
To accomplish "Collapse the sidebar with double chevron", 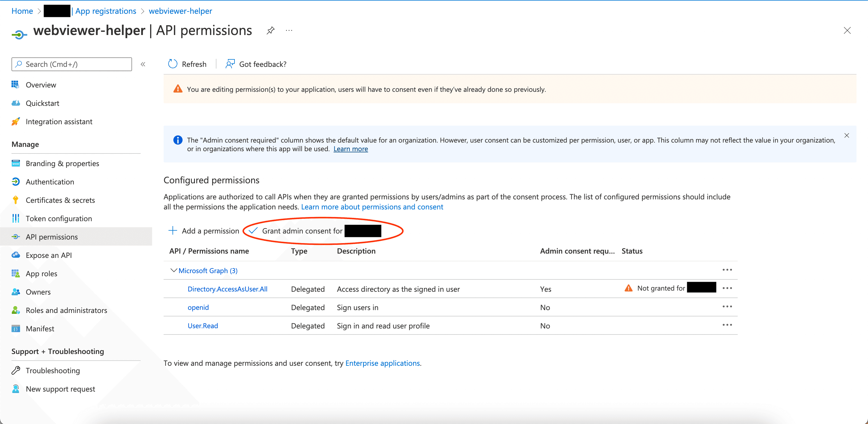I will pos(143,64).
